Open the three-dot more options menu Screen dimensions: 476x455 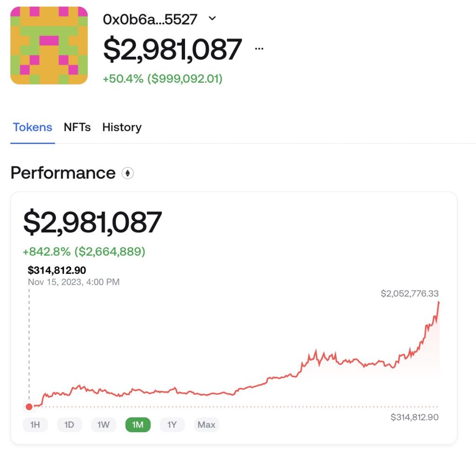259,48
